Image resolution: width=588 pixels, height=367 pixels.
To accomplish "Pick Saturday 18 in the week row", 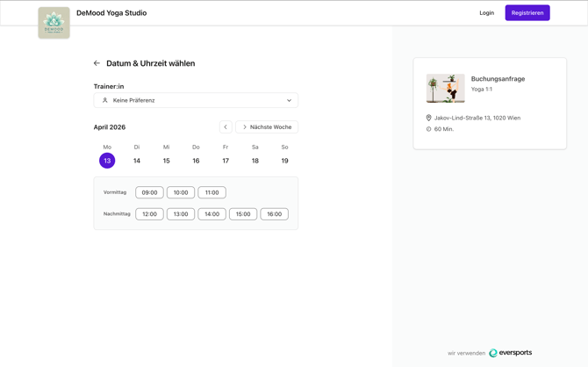I will [255, 161].
